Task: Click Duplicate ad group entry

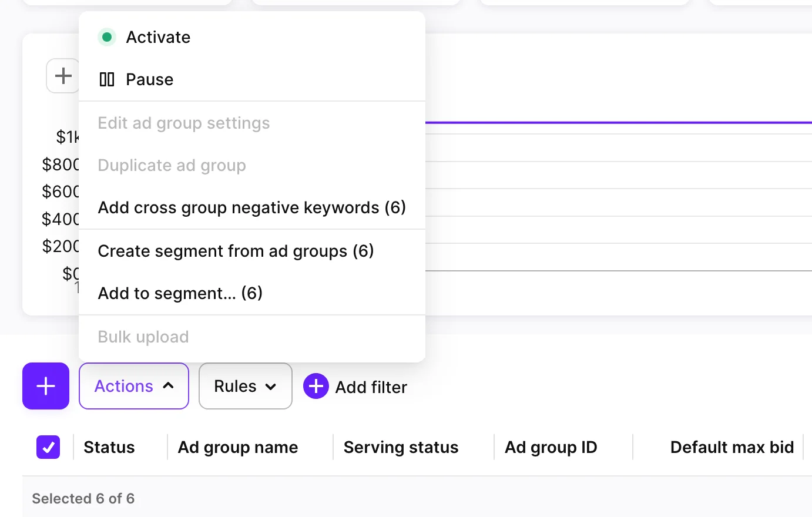Action: (x=252, y=165)
